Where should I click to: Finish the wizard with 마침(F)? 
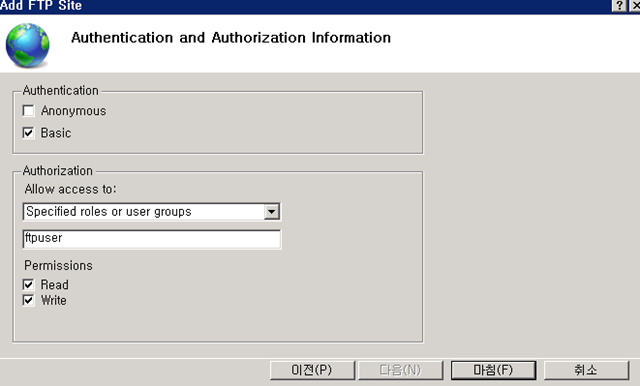tap(493, 370)
